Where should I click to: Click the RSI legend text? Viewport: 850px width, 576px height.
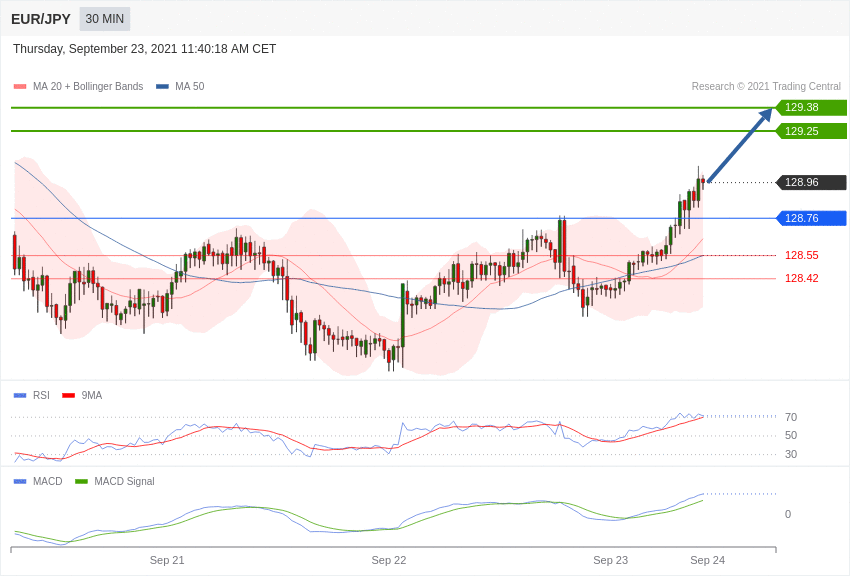pyautogui.click(x=41, y=396)
